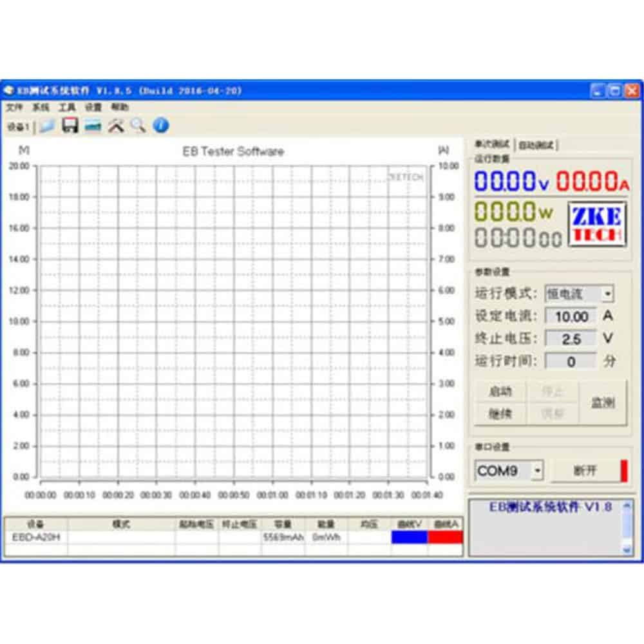
Task: Click the 断开 disconnect button
Action: click(585, 471)
